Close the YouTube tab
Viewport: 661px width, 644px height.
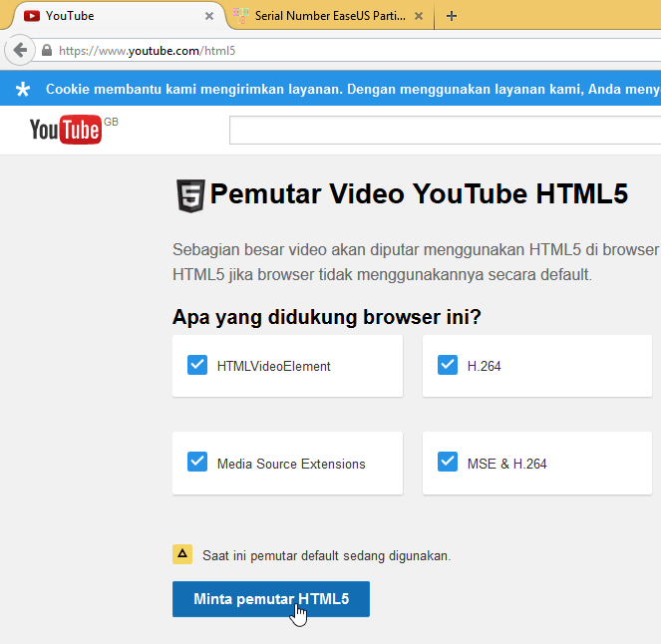coord(209,16)
